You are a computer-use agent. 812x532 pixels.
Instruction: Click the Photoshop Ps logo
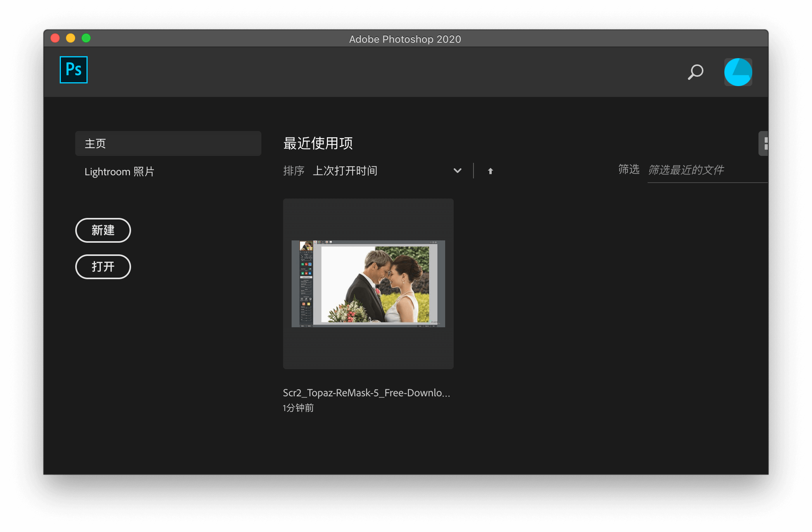coord(74,70)
